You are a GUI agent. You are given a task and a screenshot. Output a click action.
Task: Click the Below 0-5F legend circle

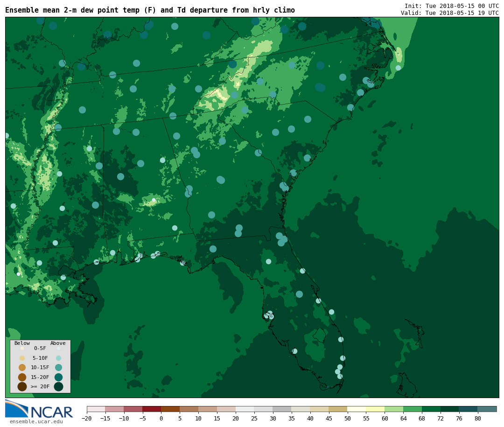coord(22,348)
